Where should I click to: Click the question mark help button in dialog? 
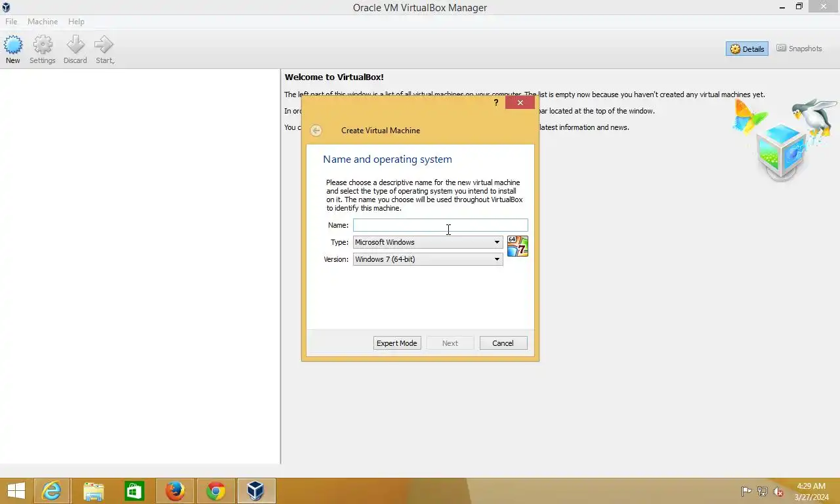(496, 102)
